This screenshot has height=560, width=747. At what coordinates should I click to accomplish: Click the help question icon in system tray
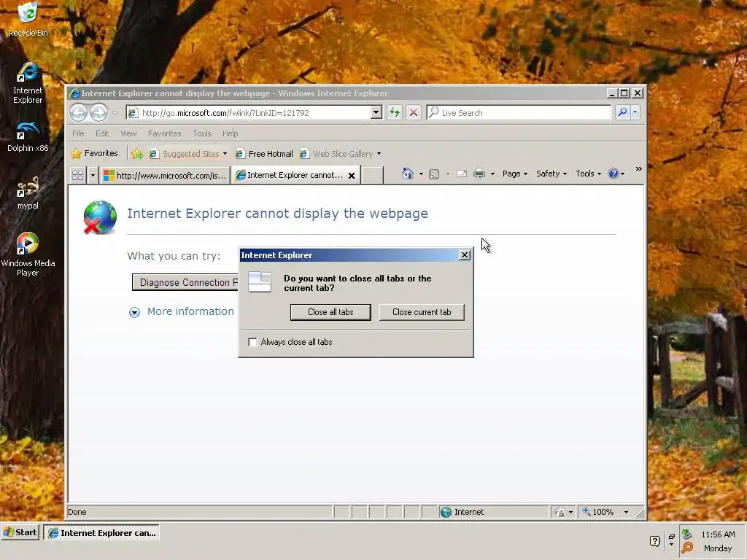click(x=654, y=541)
